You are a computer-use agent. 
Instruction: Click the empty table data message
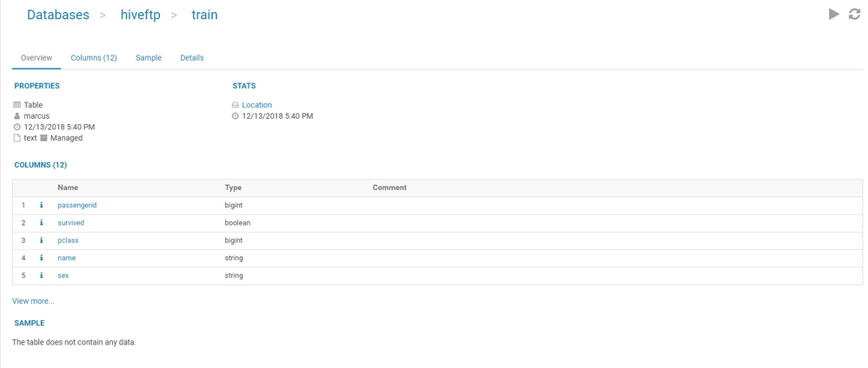point(74,343)
